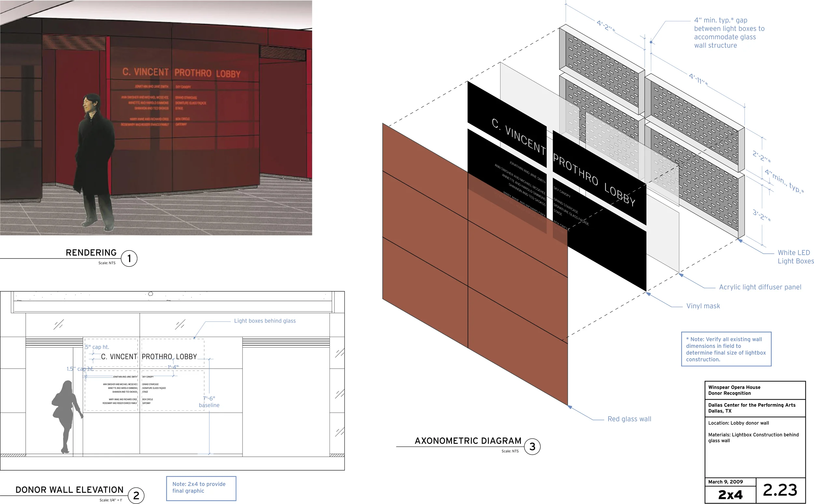
Task: Click 'C. VINCENT' text in the elevation drawing
Action: pos(119,357)
